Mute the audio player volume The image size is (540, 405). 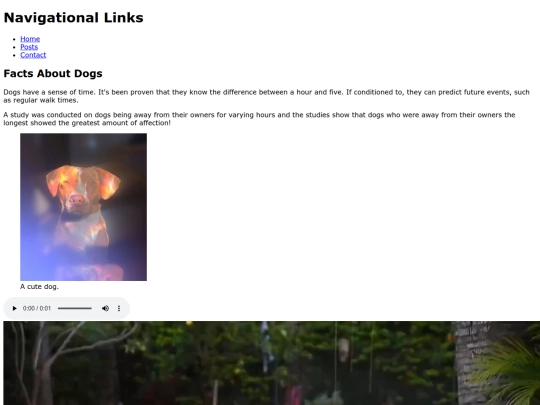pos(105,308)
